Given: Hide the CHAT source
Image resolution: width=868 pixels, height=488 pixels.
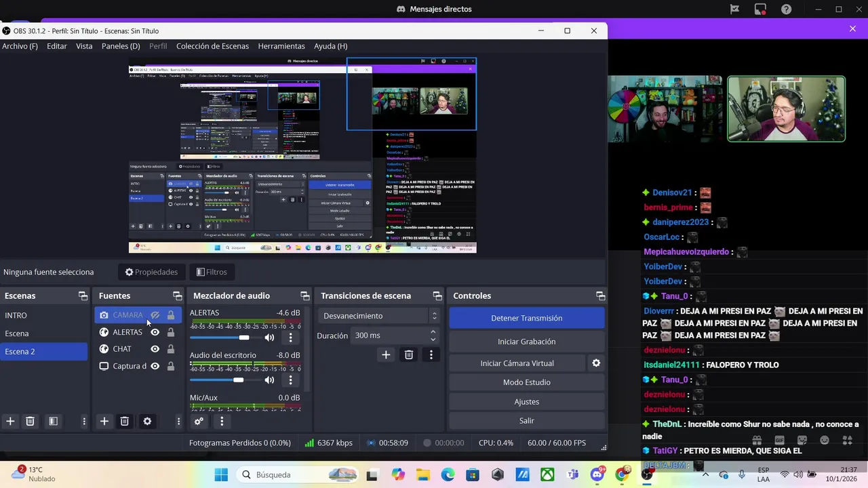Looking at the screenshot, I should [x=155, y=349].
